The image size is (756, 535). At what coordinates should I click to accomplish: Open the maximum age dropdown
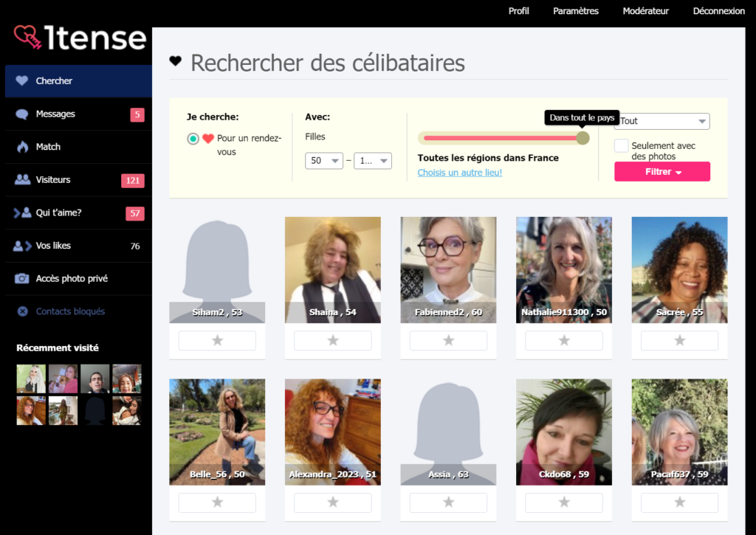(x=373, y=161)
